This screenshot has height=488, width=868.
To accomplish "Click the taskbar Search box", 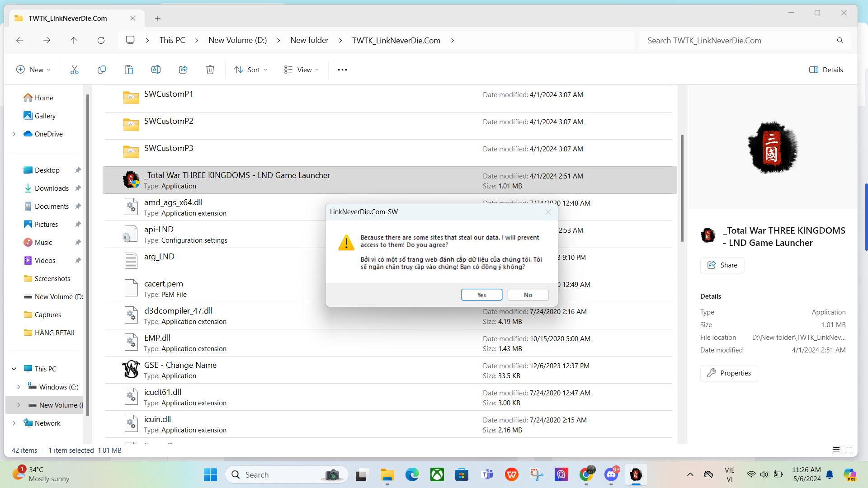I will pos(287,474).
